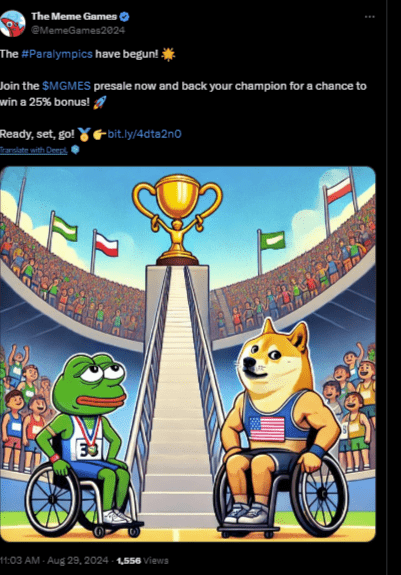This screenshot has height=575, width=401.
Task: Click the sun emoji after 'have begun!'
Action: pos(168,54)
